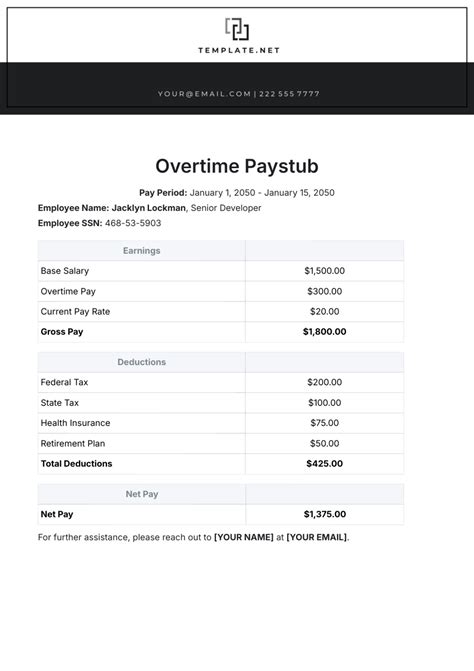Select the TEMPLATE.NET brand text
The height and width of the screenshot is (671, 474).
(239, 50)
